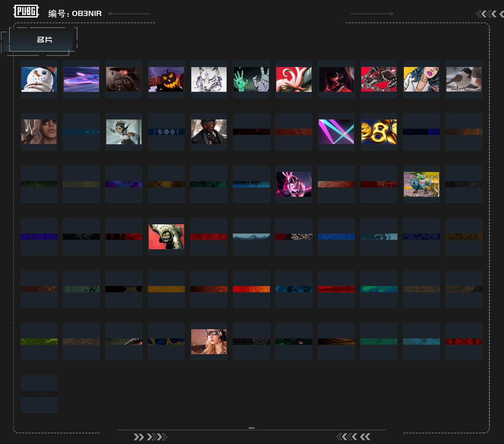The image size is (504, 444).
Task: Click the top-right double chevron arrows
Action: 486,14
